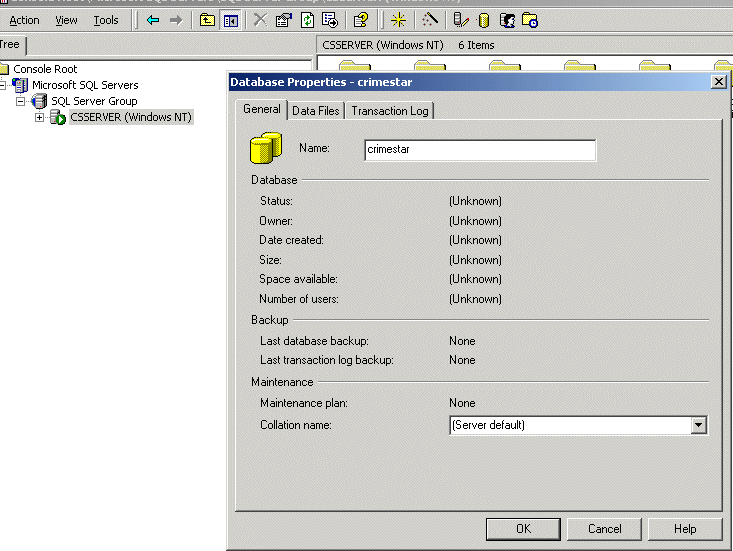Click the Help question mark toolbar icon
Image resolution: width=733 pixels, height=551 pixels.
pyautogui.click(x=361, y=20)
